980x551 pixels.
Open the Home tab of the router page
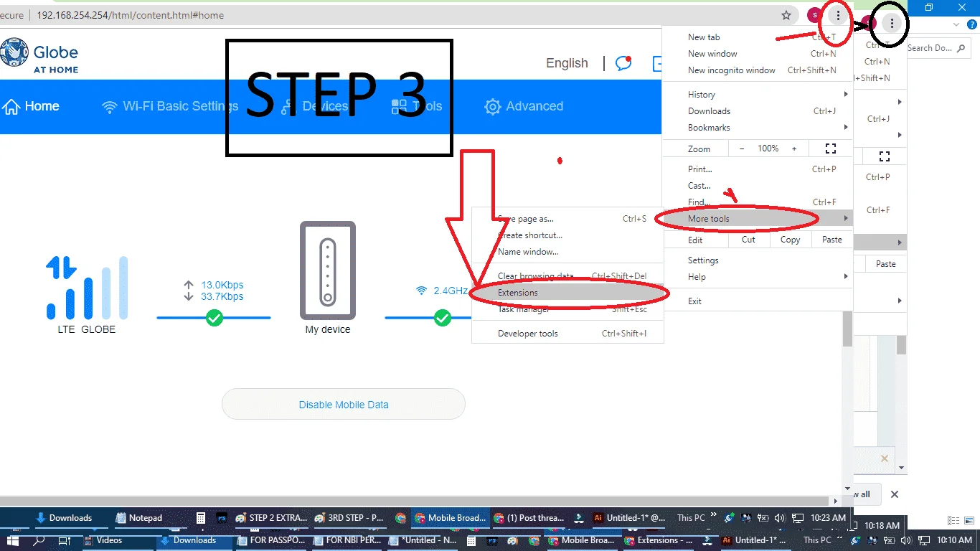point(31,107)
